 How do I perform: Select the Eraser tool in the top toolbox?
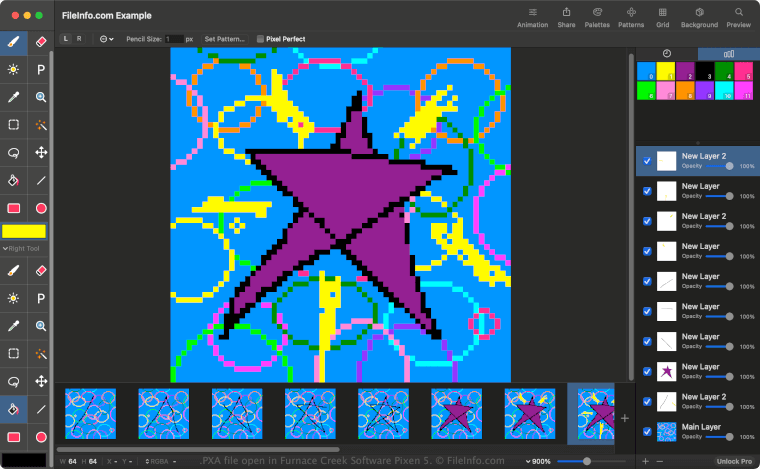point(41,43)
